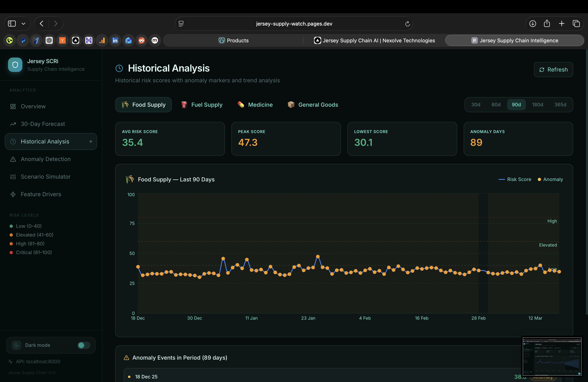Select the 180d time range

coord(537,105)
